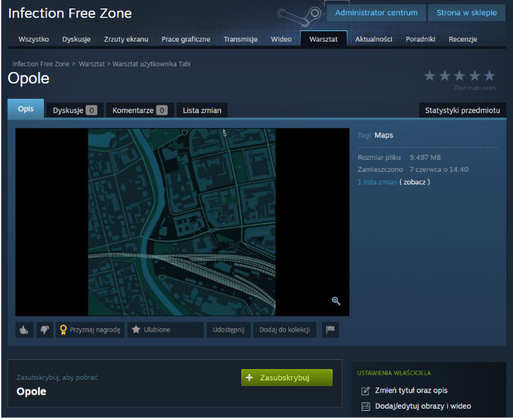Click Zasubskrybuj, aby pobrać text

[57, 378]
